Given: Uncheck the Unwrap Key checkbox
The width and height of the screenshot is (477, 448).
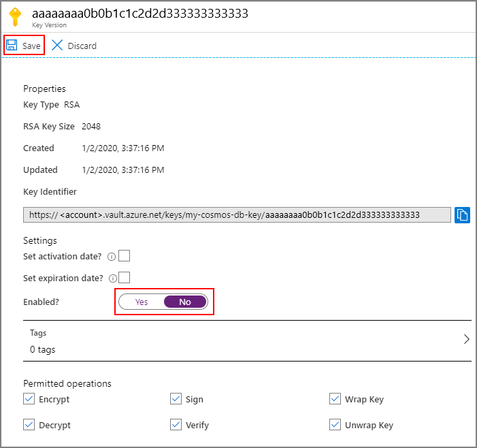Looking at the screenshot, I should [335, 425].
